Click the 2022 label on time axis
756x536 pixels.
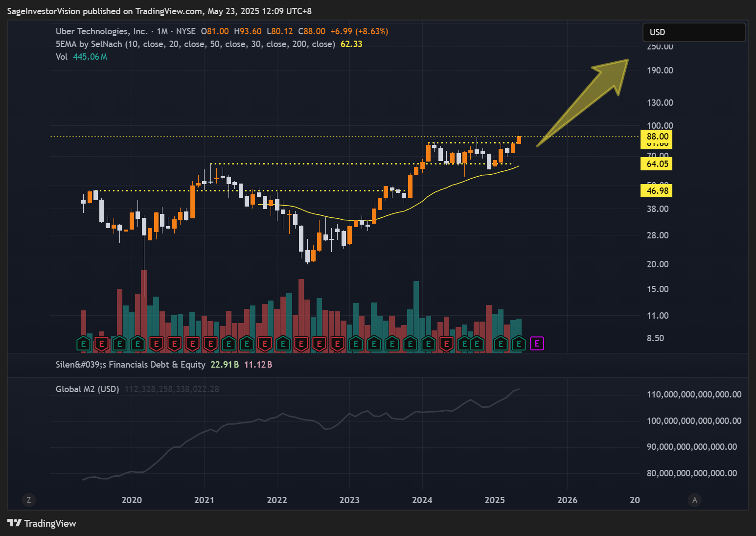277,500
